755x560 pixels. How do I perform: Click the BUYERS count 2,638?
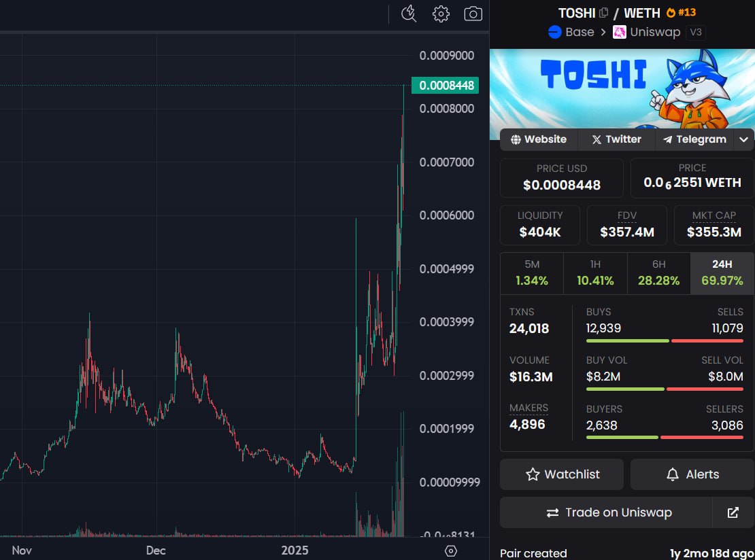coord(601,425)
